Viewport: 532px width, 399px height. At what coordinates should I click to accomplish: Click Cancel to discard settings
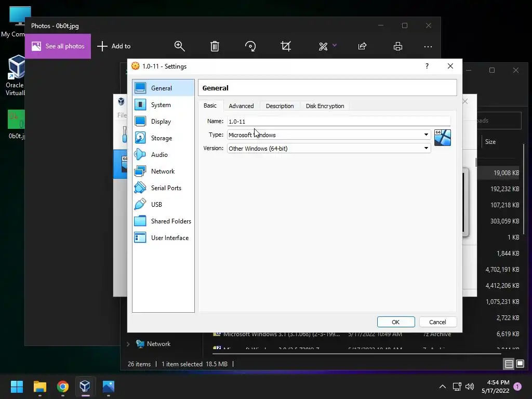point(437,322)
